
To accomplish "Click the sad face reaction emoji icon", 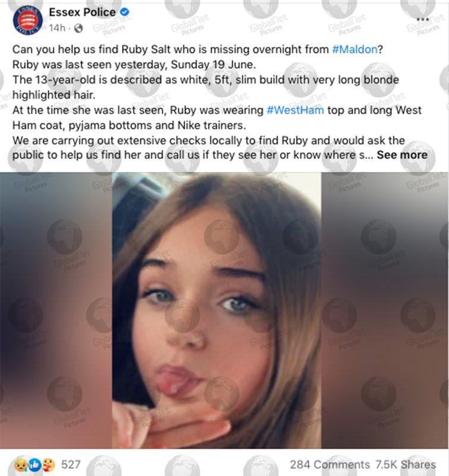I will 21,465.
